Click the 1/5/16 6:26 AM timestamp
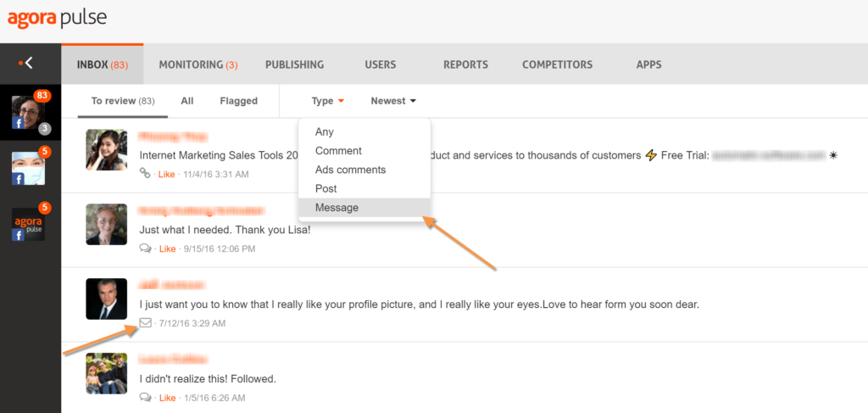Image resolution: width=868 pixels, height=413 pixels. point(214,398)
